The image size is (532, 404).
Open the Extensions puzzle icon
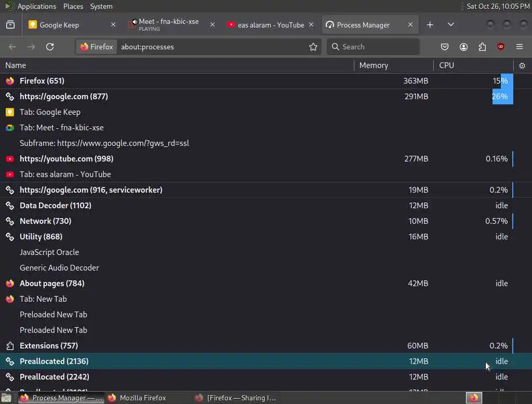point(482,47)
